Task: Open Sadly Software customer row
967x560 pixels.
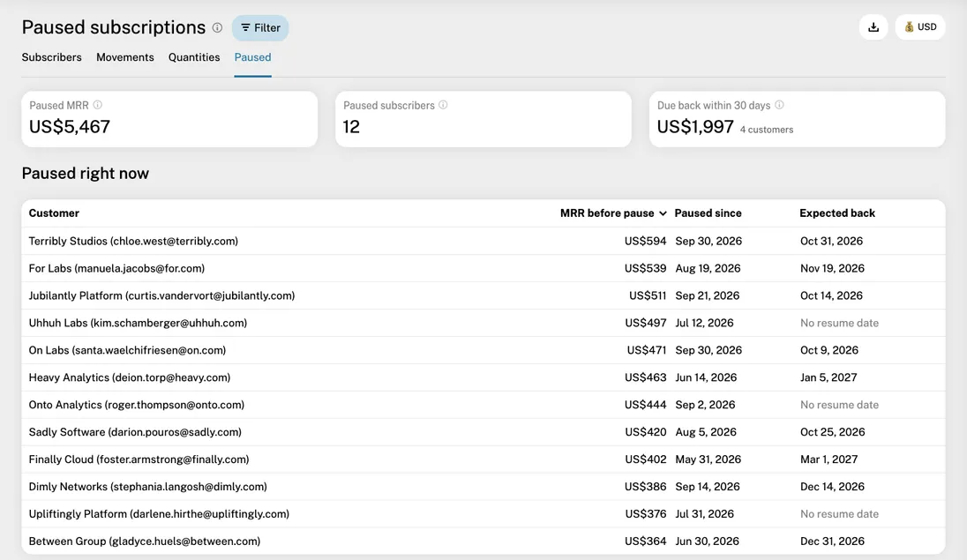Action: click(x=483, y=432)
